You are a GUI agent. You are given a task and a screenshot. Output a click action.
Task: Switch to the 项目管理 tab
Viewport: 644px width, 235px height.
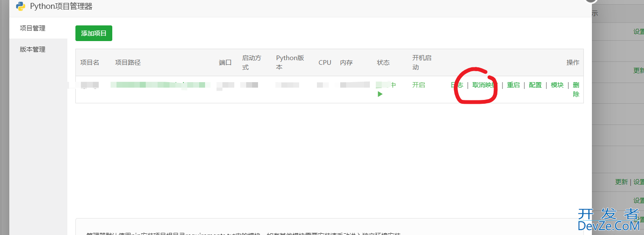point(33,28)
